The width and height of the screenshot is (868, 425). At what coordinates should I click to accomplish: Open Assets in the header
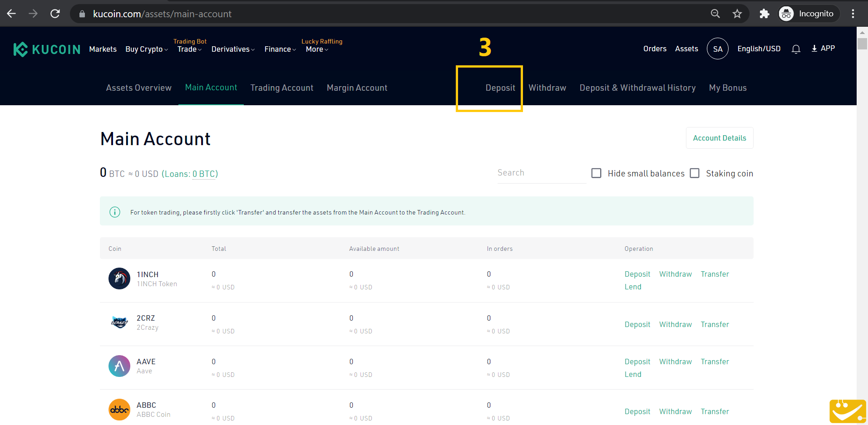click(686, 49)
